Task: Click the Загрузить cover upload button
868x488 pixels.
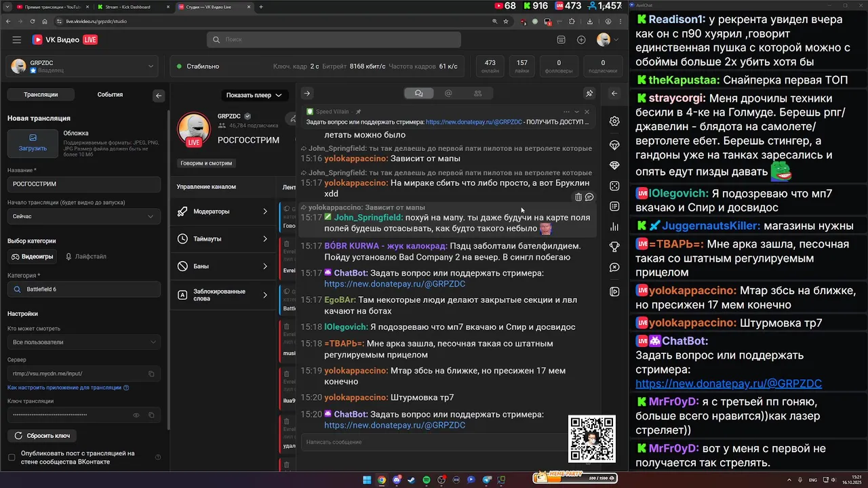Action: [33, 144]
